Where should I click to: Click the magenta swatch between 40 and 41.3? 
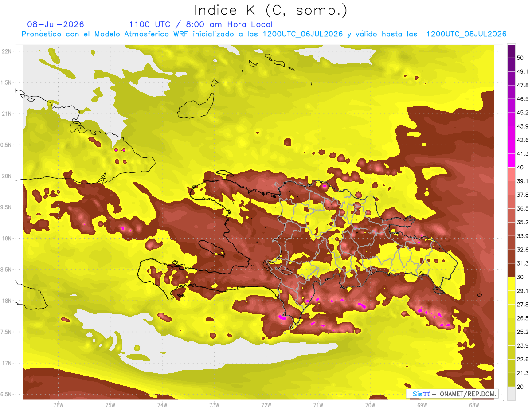(x=511, y=160)
